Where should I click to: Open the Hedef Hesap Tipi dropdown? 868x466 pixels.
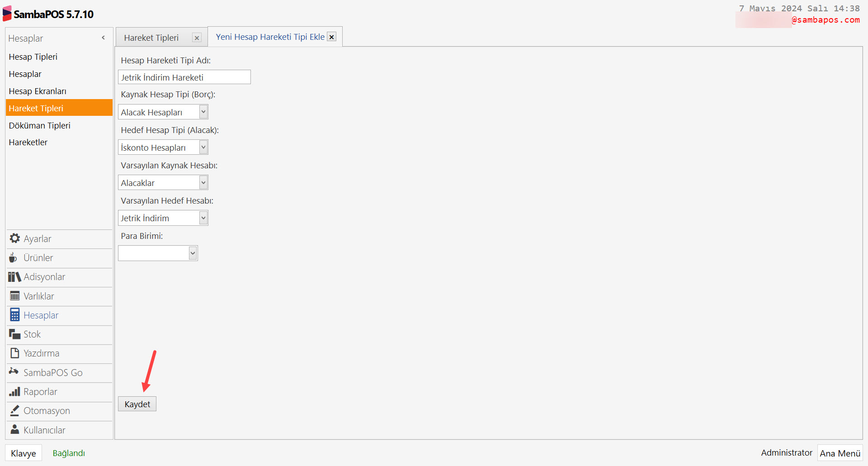pyautogui.click(x=203, y=147)
